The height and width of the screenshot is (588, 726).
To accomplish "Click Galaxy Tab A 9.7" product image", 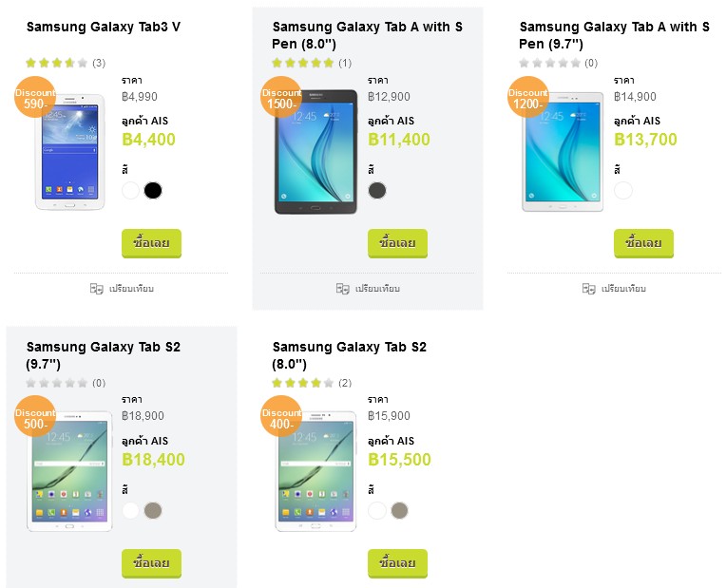I will 563,152.
